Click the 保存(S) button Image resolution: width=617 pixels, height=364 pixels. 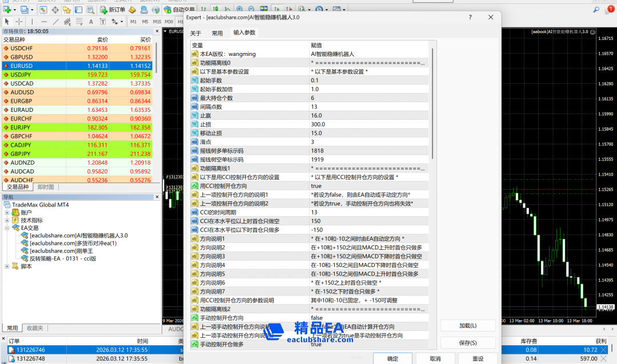point(467,343)
